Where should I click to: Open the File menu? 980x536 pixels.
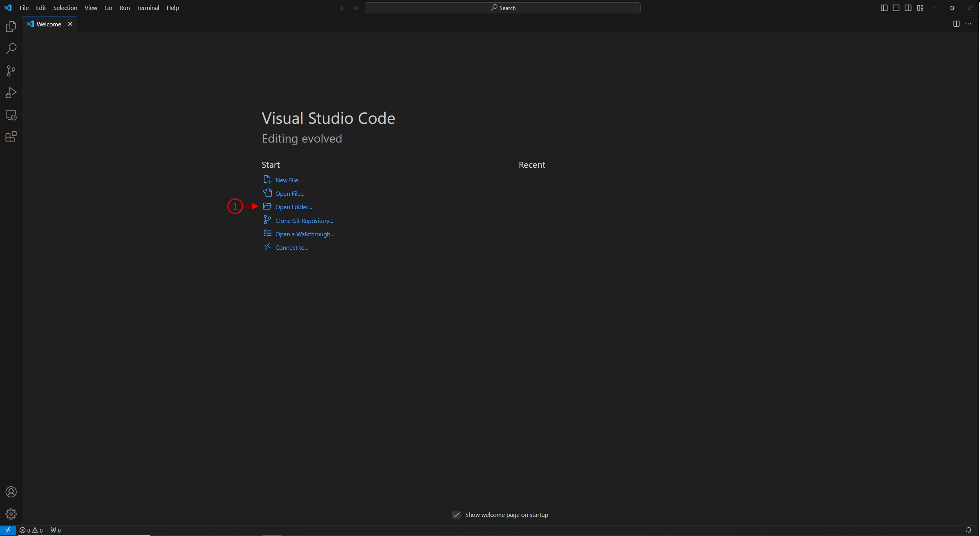(x=24, y=8)
